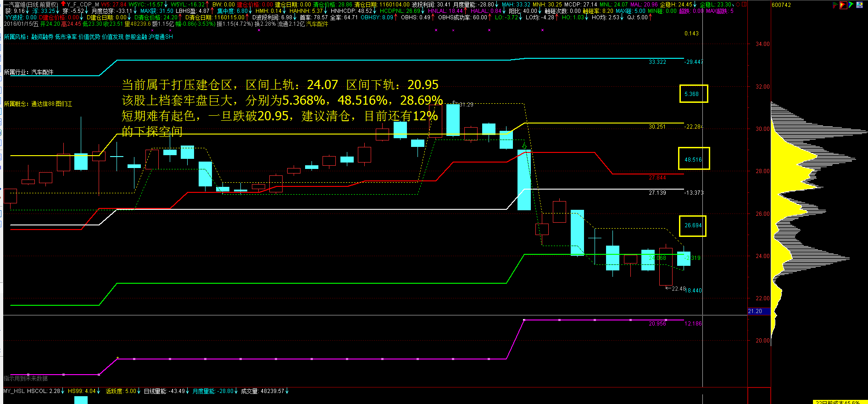This screenshot has height=404, width=868.
Task: Click the W5YC: -15.57 value
Action: point(145,5)
